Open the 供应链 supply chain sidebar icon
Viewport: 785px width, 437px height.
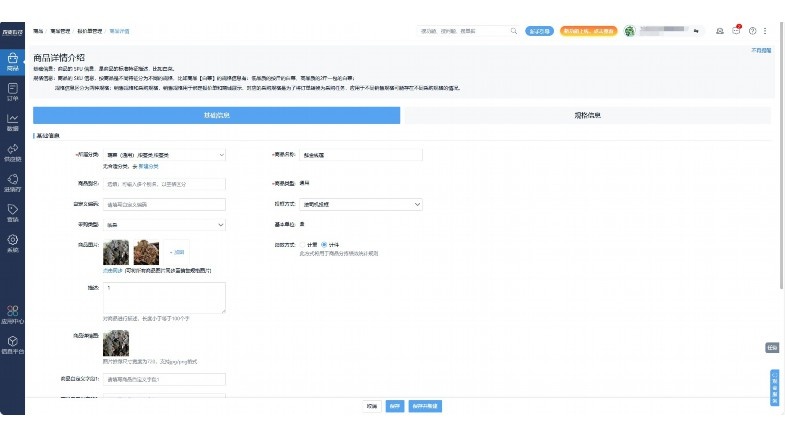(13, 153)
